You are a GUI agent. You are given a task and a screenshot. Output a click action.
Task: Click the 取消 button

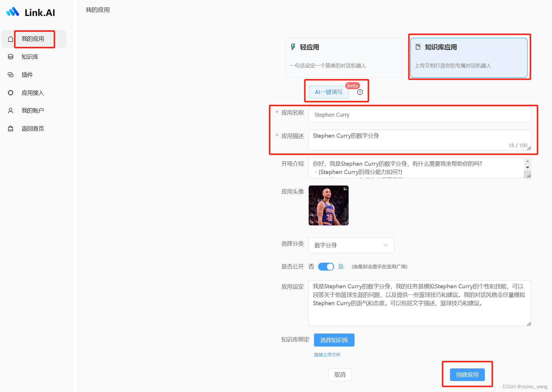click(340, 375)
